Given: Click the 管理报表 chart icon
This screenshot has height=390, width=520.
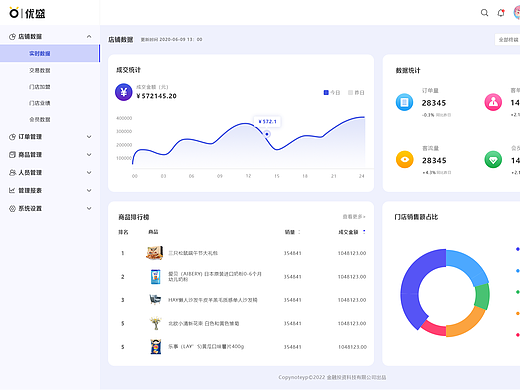Looking at the screenshot, I should (x=12, y=190).
